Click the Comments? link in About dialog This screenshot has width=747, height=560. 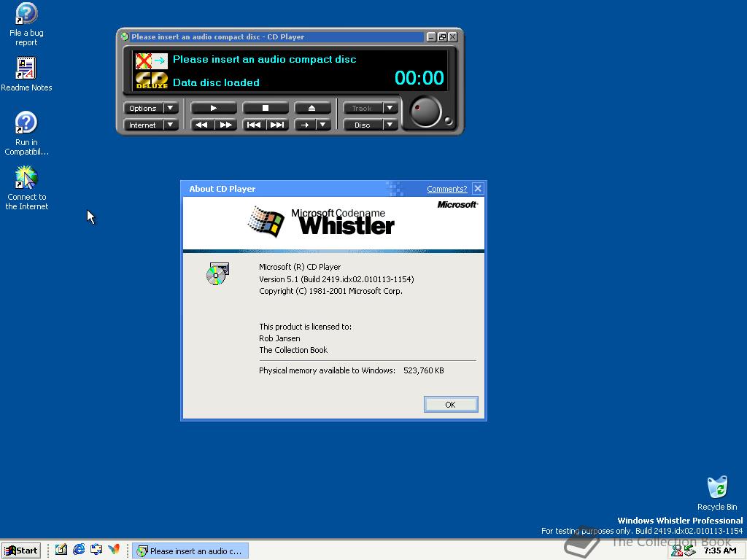(447, 189)
